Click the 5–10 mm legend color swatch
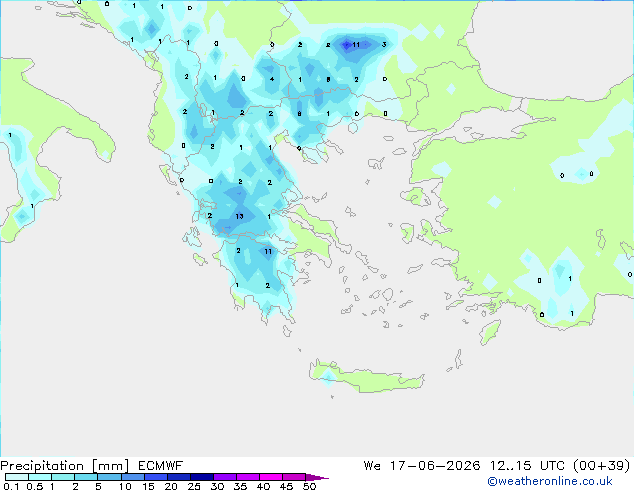Image resolution: width=634 pixels, height=490 pixels. pos(109,477)
